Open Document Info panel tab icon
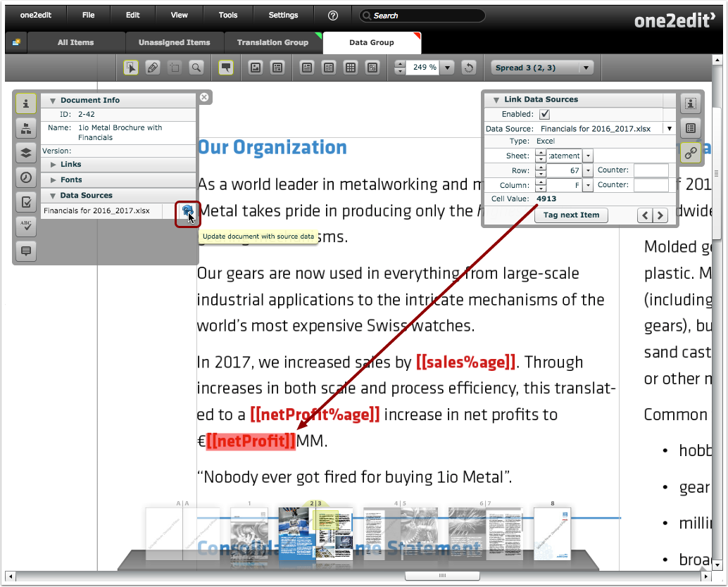The height and width of the screenshot is (587, 728). click(x=26, y=103)
